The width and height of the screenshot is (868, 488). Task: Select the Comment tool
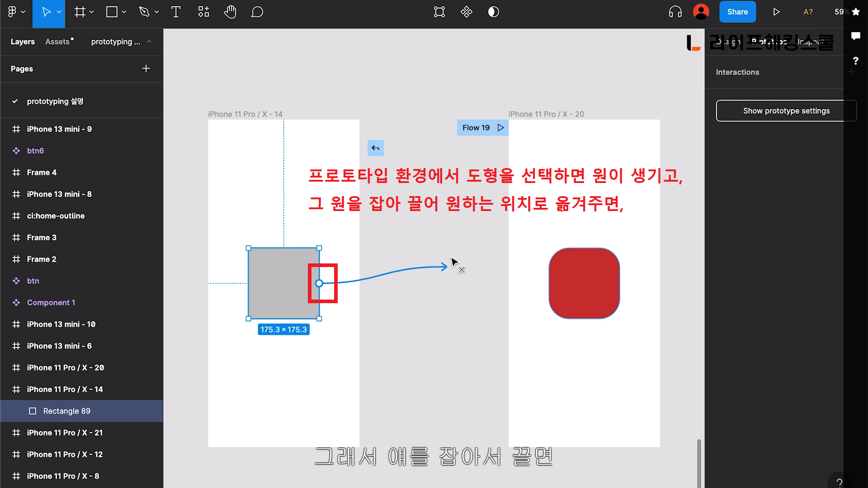point(257,12)
